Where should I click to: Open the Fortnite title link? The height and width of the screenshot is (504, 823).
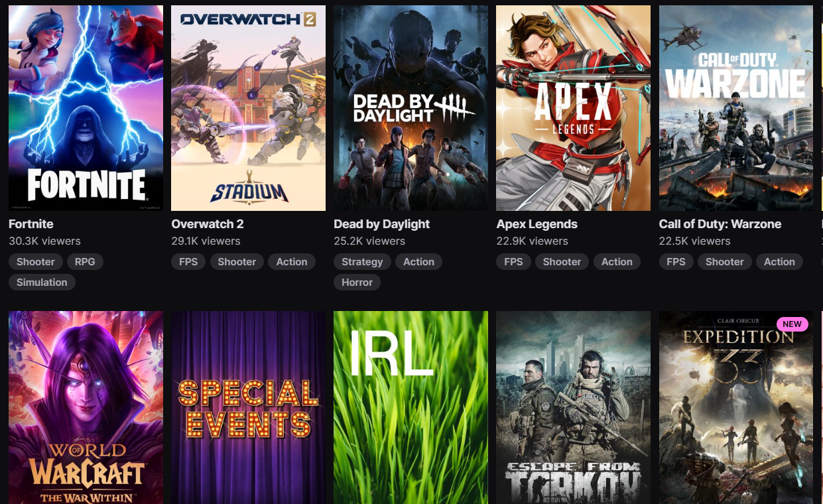point(31,224)
